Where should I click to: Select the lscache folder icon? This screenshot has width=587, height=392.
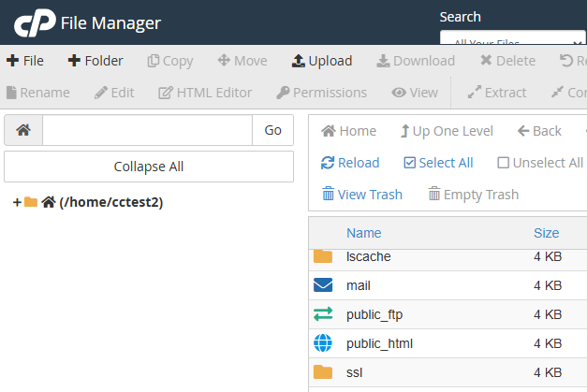point(323,256)
